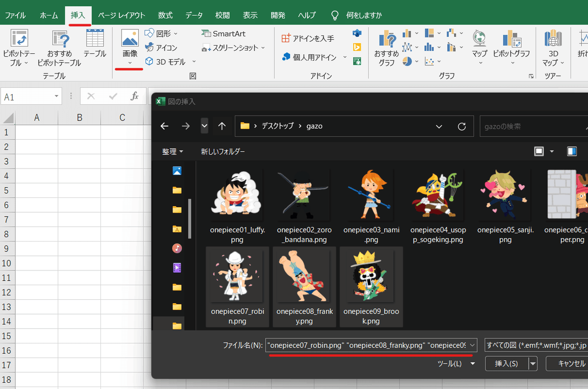The image size is (588, 389).
Task: Open the combo chart dropdown
Action: tap(456, 48)
